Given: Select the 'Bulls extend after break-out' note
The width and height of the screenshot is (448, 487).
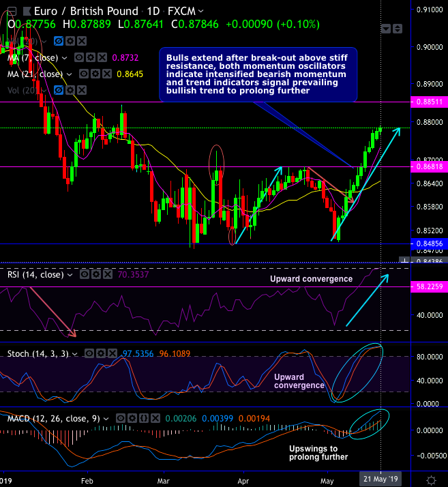Looking at the screenshot, I should [258, 74].
